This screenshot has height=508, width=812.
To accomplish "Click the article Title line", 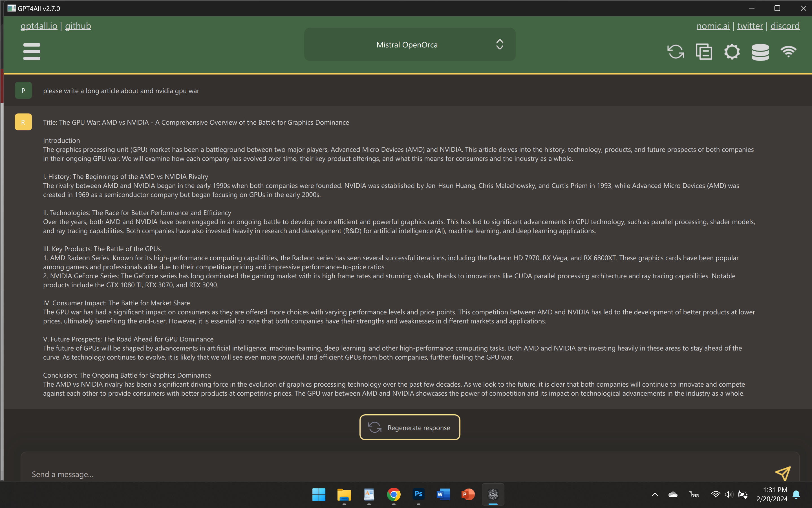I will pyautogui.click(x=196, y=122).
